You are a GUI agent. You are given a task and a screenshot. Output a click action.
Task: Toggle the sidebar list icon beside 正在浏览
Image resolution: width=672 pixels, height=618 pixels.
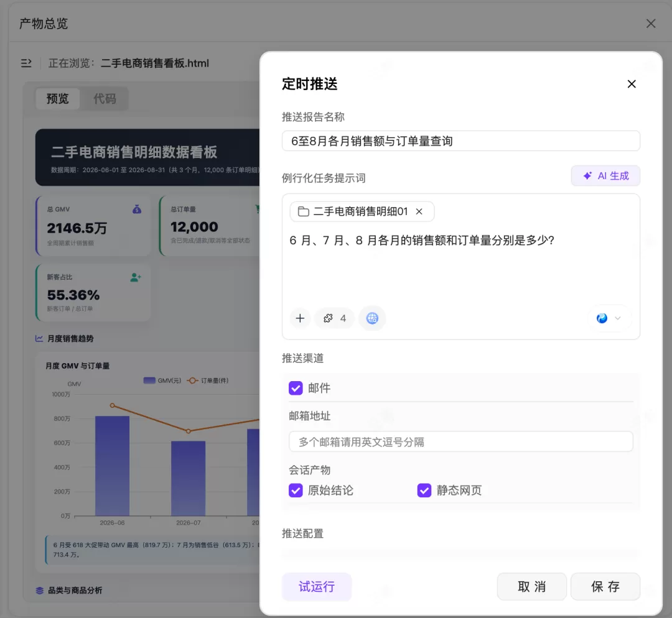point(26,63)
